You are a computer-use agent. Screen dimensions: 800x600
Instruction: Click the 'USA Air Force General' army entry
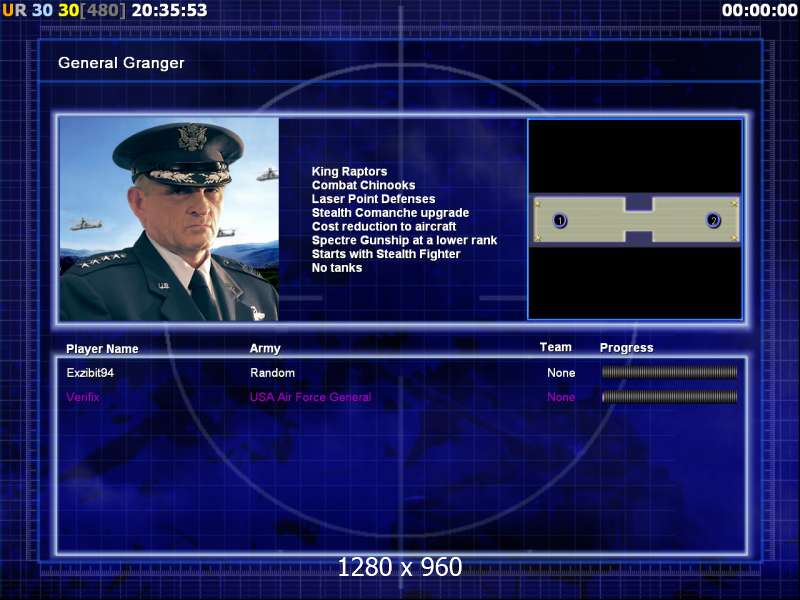[x=310, y=396]
